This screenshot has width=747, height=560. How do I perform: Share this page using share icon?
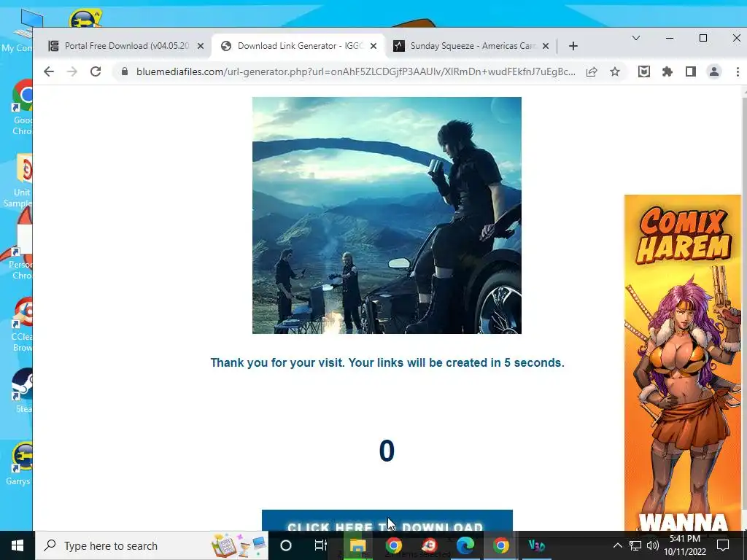coord(592,72)
